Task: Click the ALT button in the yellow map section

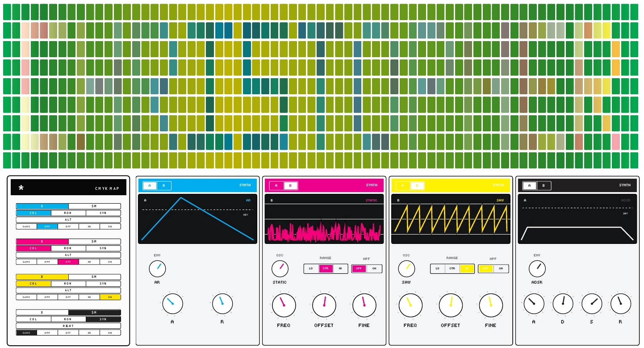Action: [68, 290]
